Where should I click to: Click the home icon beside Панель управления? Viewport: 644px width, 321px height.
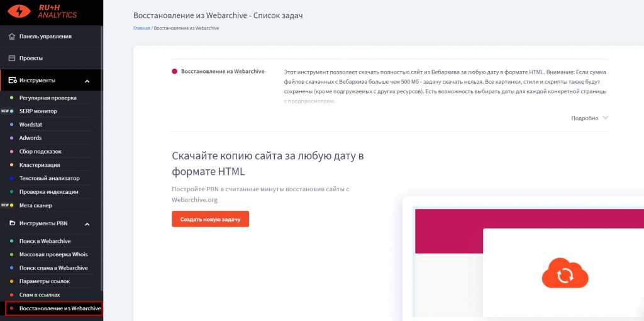[x=11, y=37]
